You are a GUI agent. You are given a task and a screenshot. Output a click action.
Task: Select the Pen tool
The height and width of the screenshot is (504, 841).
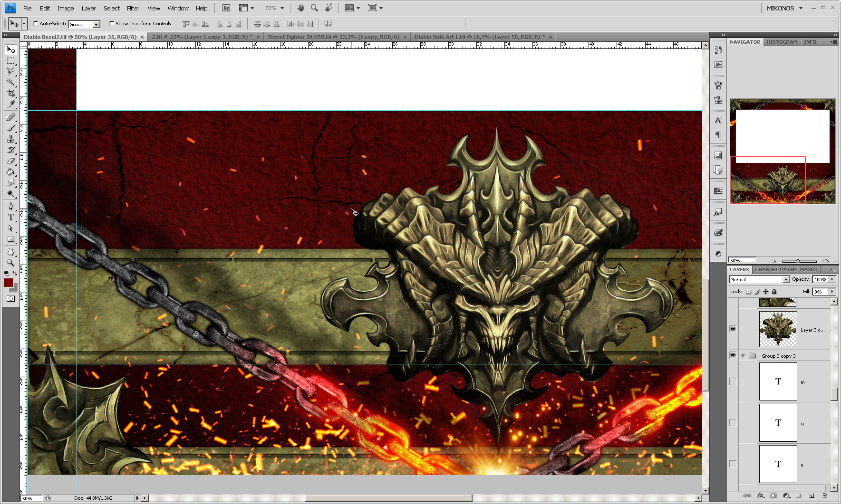coord(11,206)
